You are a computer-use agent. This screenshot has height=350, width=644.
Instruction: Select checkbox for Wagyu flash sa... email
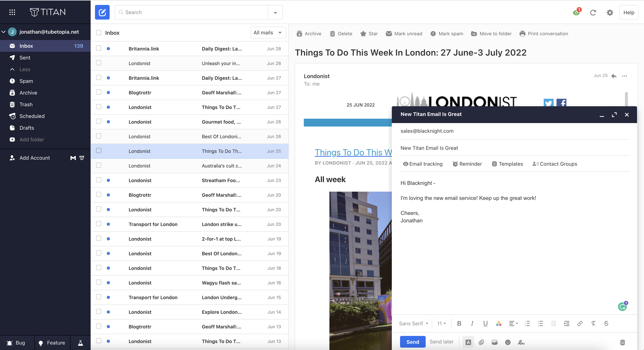point(99,282)
